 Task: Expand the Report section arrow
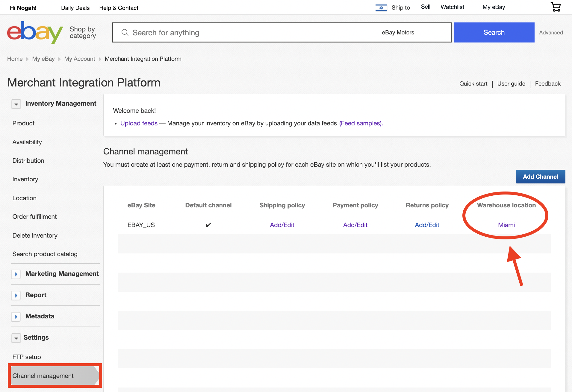[16, 295]
